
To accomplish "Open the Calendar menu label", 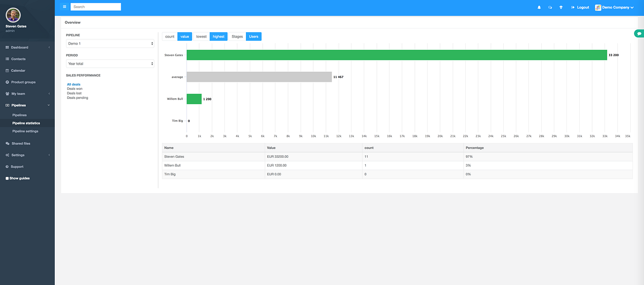I will point(19,70).
